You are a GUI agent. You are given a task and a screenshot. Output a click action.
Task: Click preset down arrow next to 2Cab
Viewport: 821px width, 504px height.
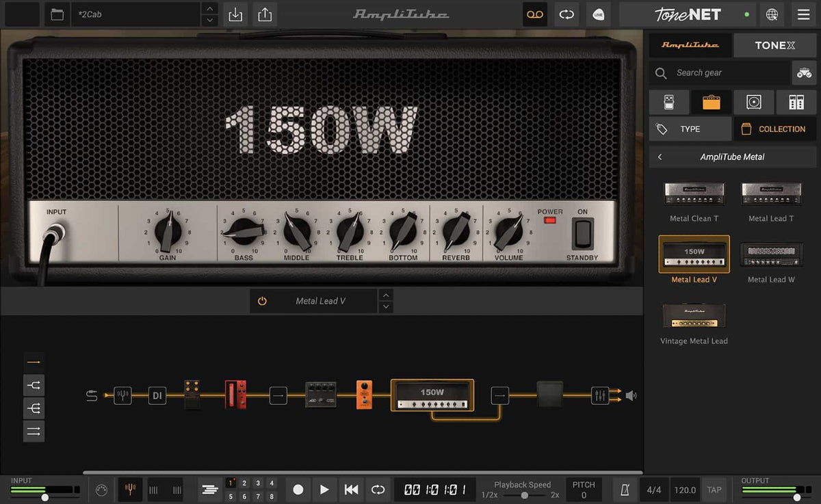(x=211, y=21)
